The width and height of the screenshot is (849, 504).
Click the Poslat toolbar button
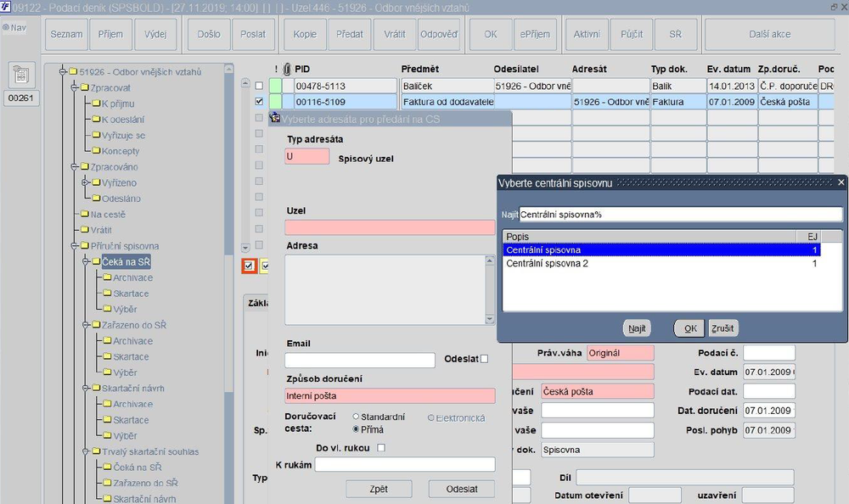point(253,34)
